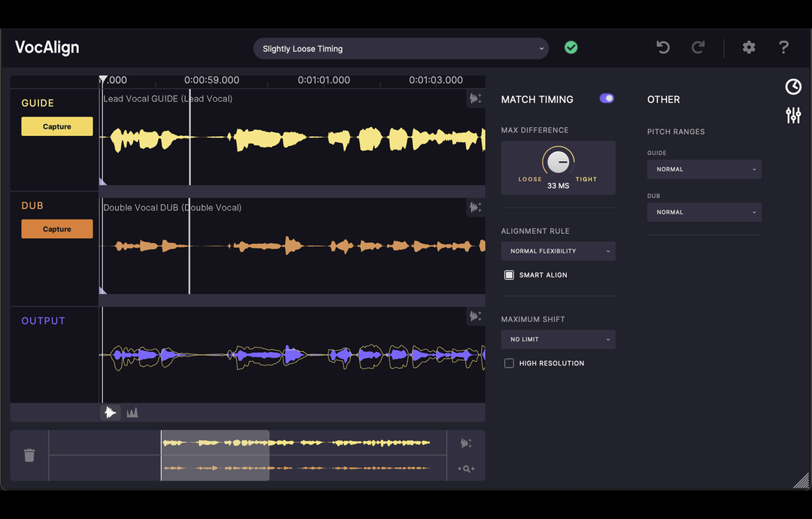Delete captured audio with trash icon
Viewport: 812px width, 519px height.
pyautogui.click(x=29, y=455)
